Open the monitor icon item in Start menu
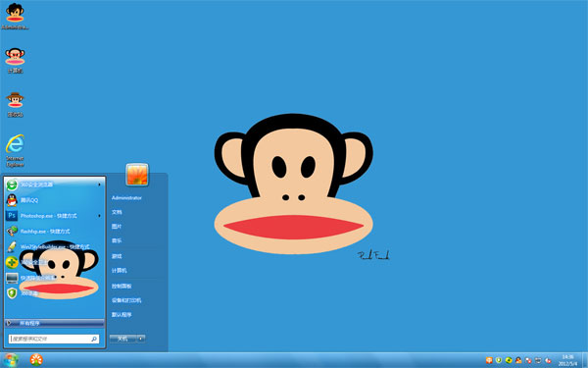 coord(54,278)
